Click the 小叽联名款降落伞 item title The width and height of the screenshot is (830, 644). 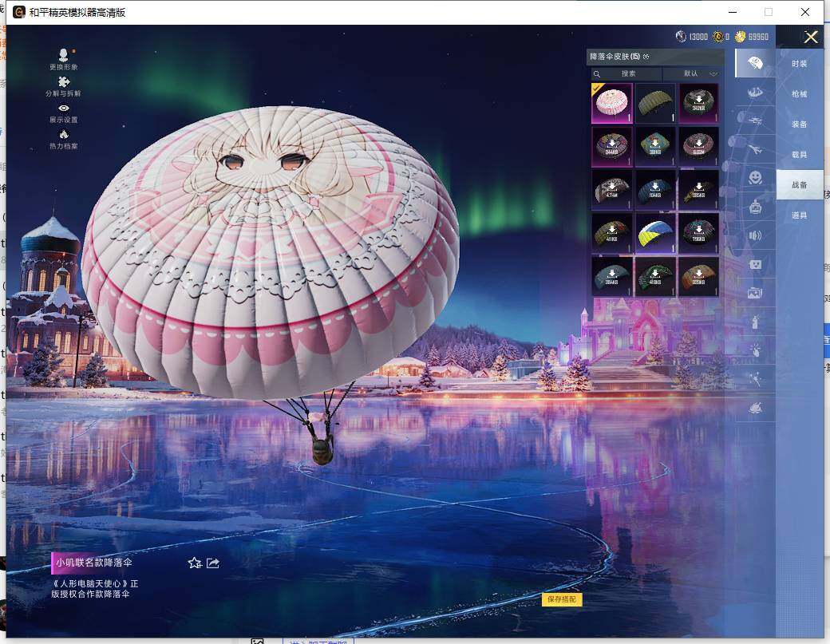click(94, 563)
